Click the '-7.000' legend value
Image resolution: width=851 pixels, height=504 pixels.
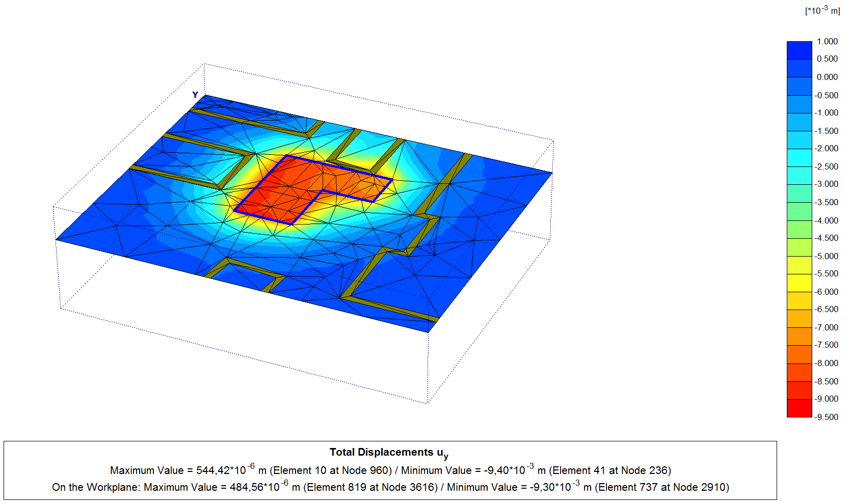coord(826,327)
